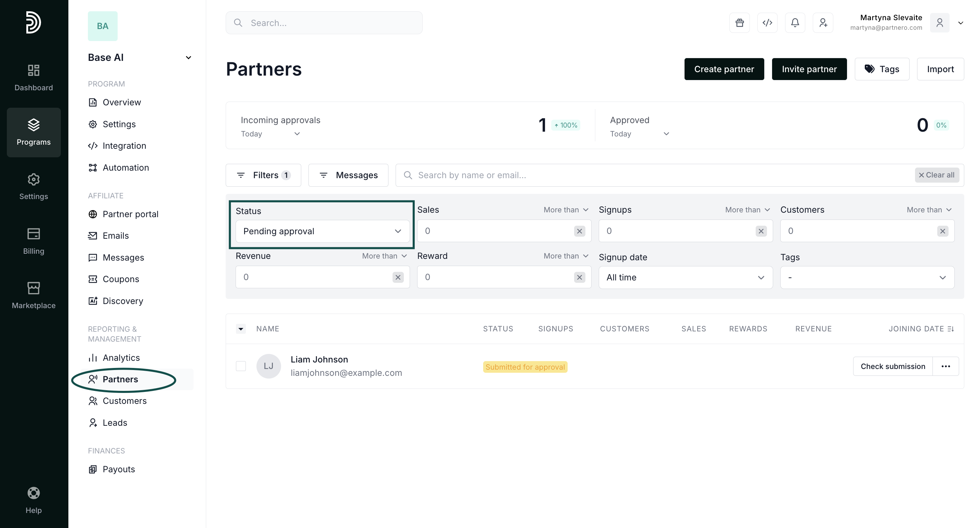Screen dimensions: 980x528
Task: Click the Partnero logo icon
Action: coord(34,23)
